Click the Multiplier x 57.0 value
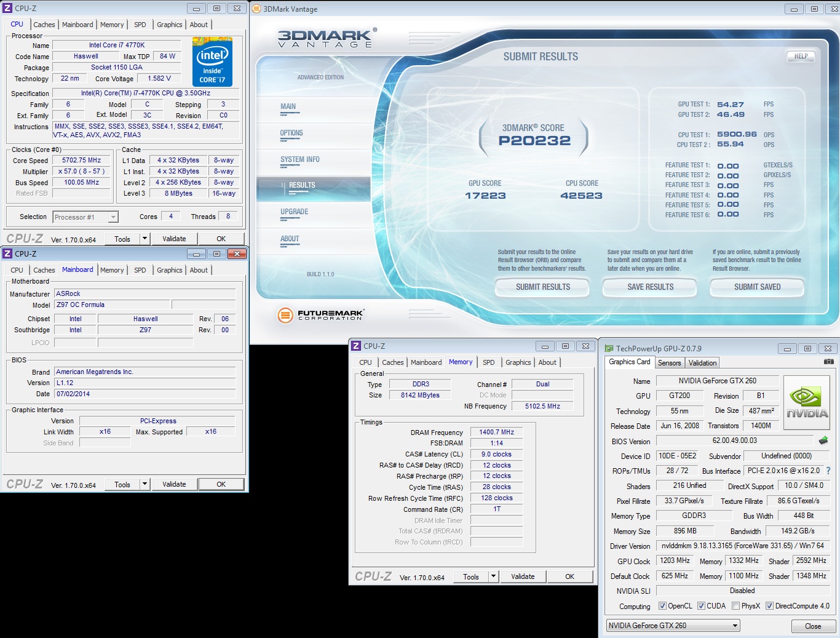Screen dimensions: 840x638 [82, 171]
